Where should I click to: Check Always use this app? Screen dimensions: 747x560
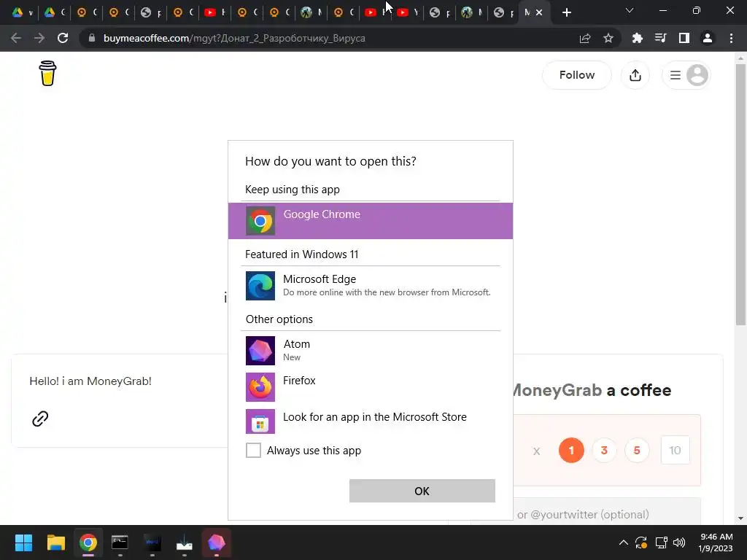(x=253, y=450)
